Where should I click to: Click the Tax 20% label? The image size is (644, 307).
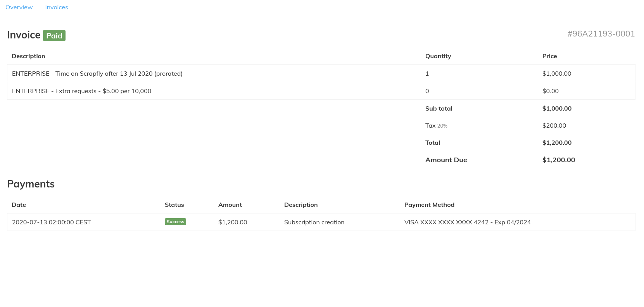click(x=436, y=126)
